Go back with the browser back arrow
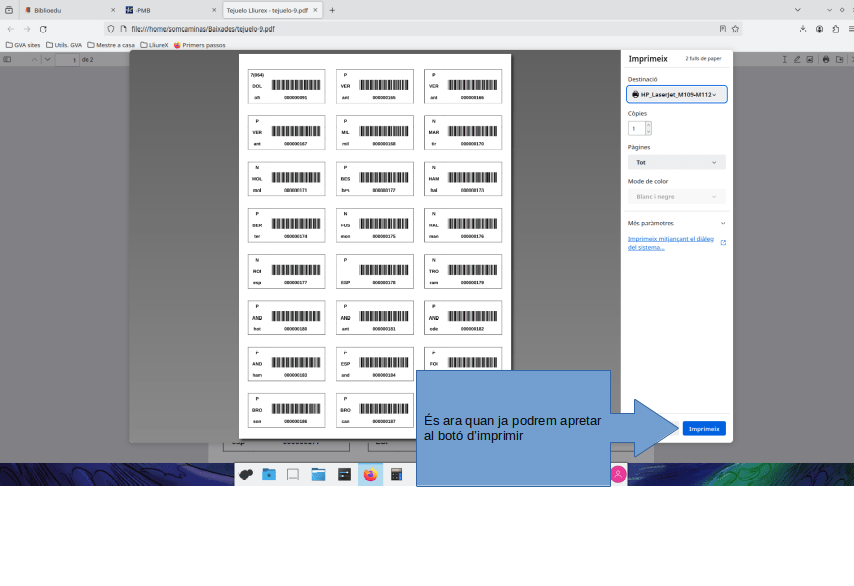Screen dimensions: 854x586 point(11,29)
